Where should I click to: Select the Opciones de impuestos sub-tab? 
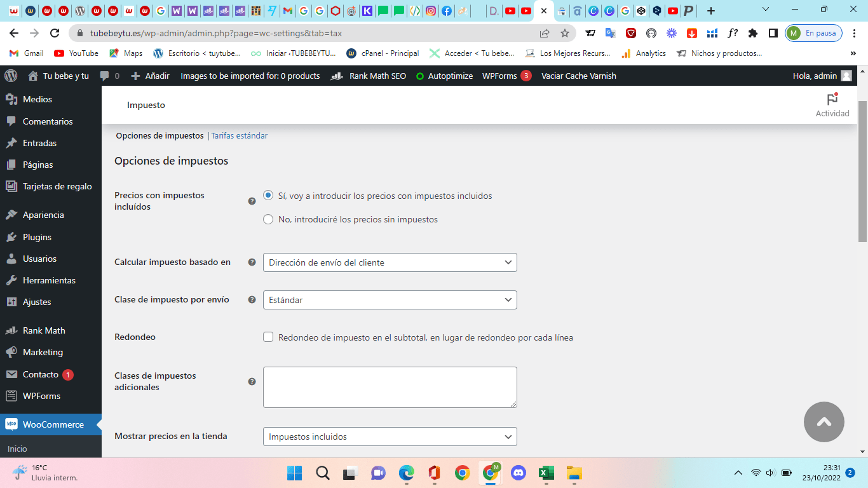pyautogui.click(x=159, y=135)
